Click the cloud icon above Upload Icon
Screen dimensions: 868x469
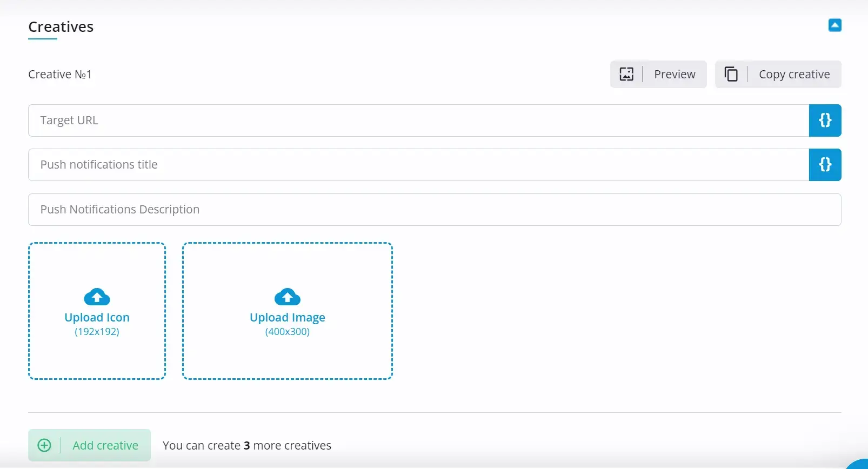pos(97,297)
